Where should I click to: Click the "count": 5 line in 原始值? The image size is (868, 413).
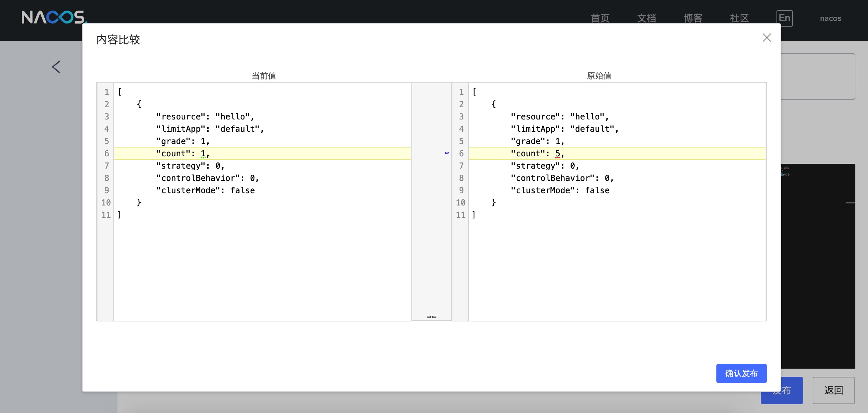click(617, 154)
